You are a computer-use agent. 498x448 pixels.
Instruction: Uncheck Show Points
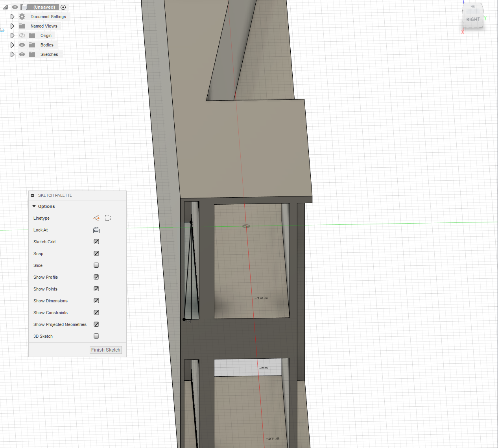[96, 289]
